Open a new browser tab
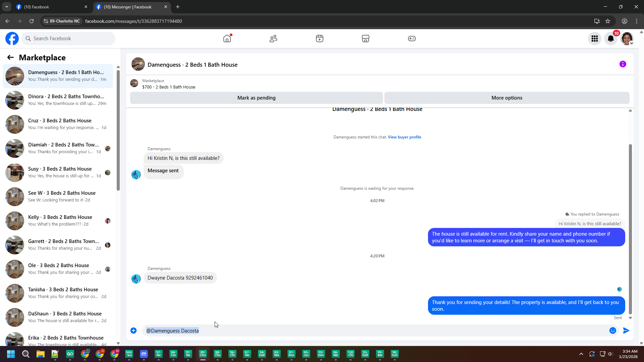 coord(178,7)
